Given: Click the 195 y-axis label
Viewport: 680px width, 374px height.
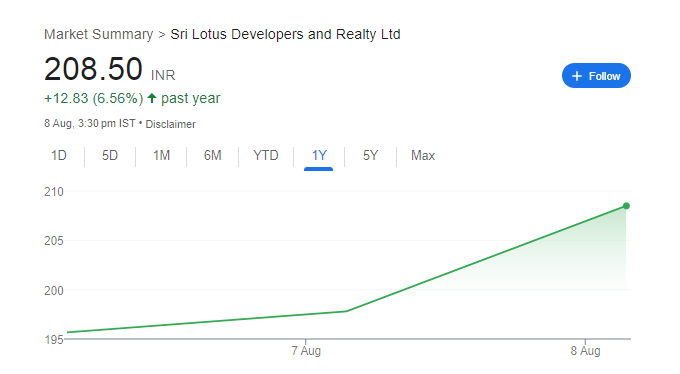Looking at the screenshot, I should click(54, 340).
